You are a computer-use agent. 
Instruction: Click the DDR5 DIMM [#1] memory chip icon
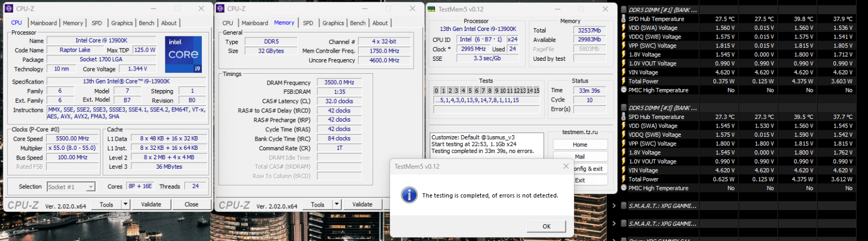[624, 10]
